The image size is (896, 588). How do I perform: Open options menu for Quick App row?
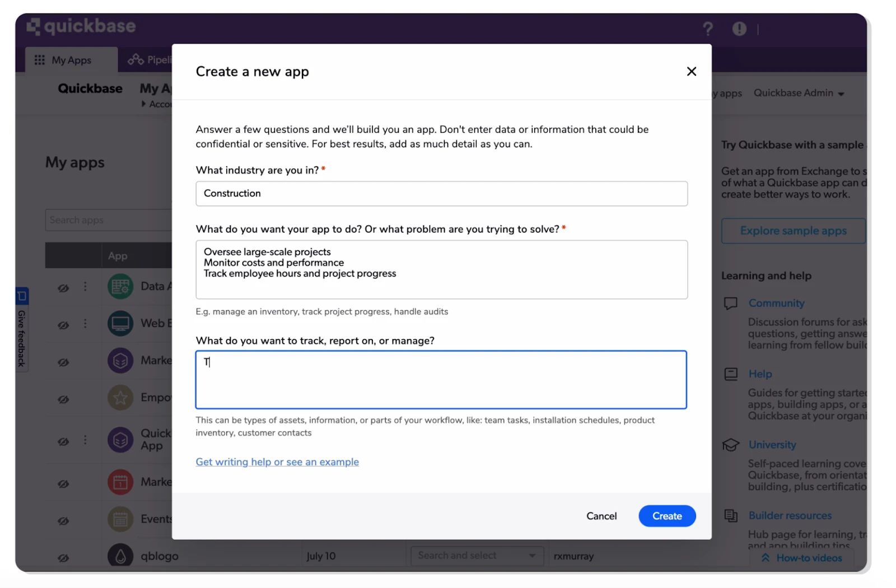pos(85,440)
